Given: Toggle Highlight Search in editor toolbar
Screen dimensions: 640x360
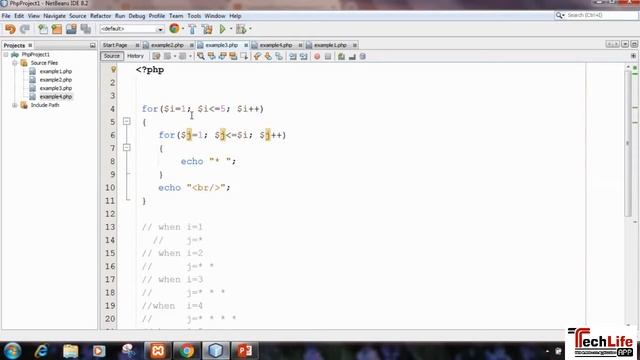Looking at the screenshot, I should coord(233,56).
